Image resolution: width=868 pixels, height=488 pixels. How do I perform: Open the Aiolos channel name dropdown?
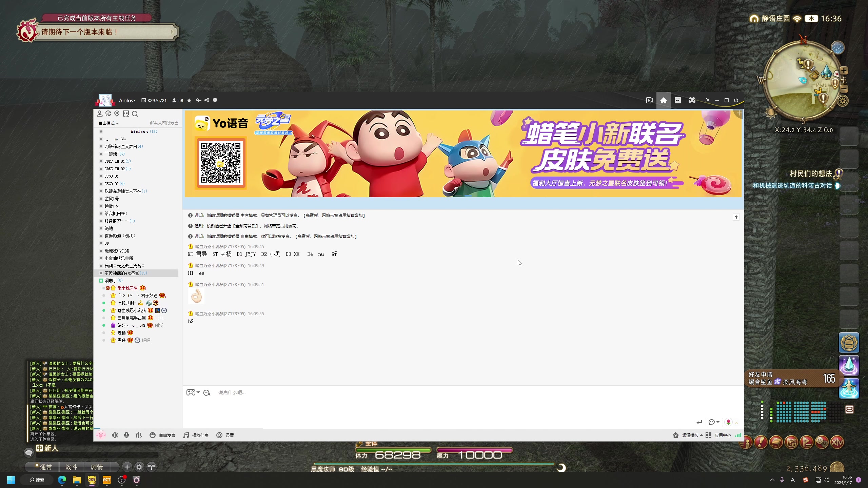coord(127,100)
